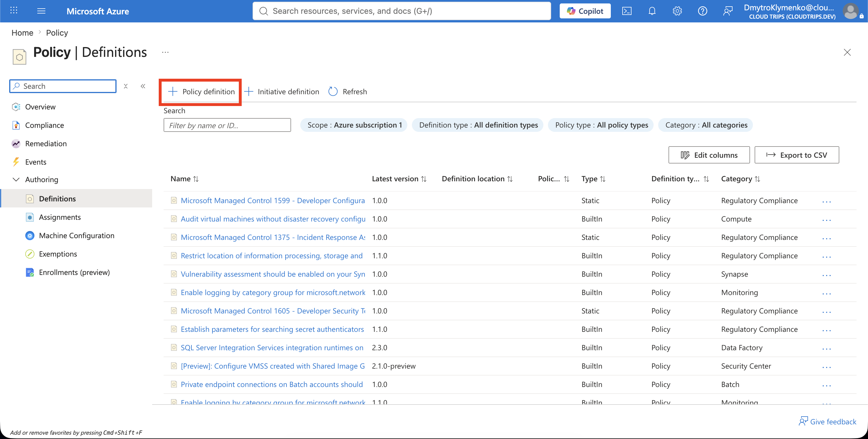Click the Give feedback link
The height and width of the screenshot is (439, 868).
(827, 421)
